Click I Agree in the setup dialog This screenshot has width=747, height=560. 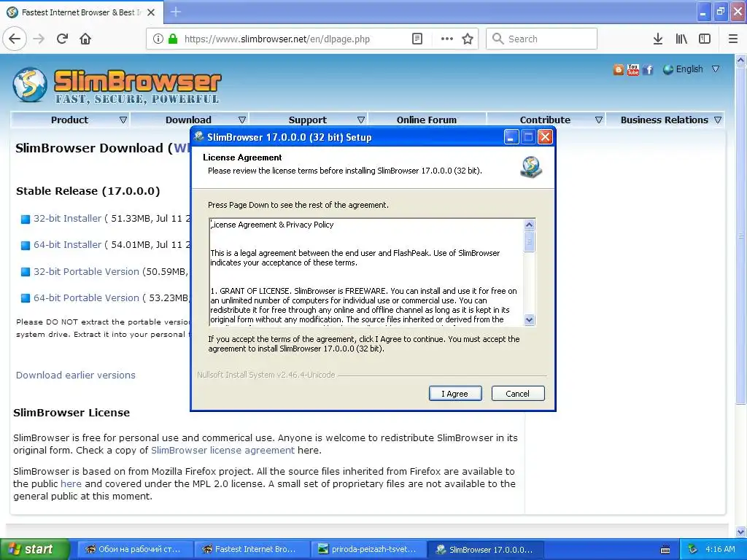tap(455, 394)
